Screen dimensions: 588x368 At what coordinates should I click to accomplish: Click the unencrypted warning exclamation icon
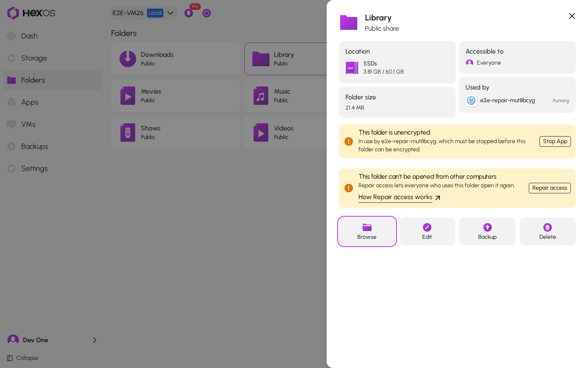coord(349,141)
